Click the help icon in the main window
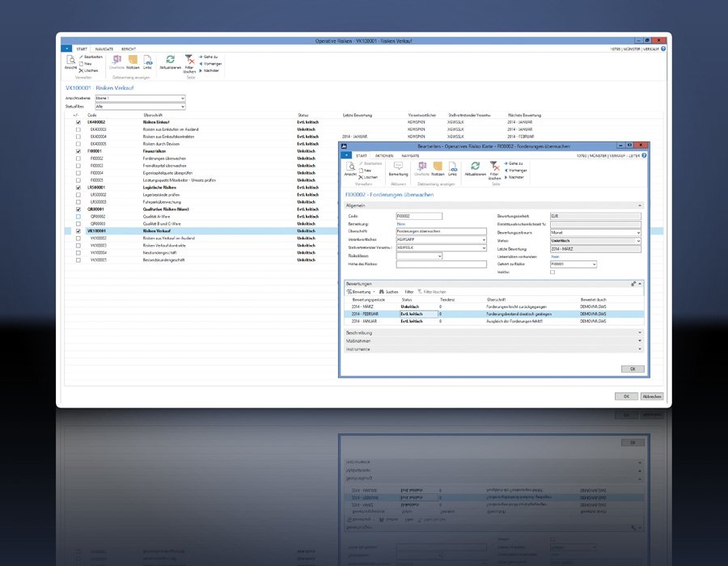Viewport: 728px width, 566px height. coord(664,49)
